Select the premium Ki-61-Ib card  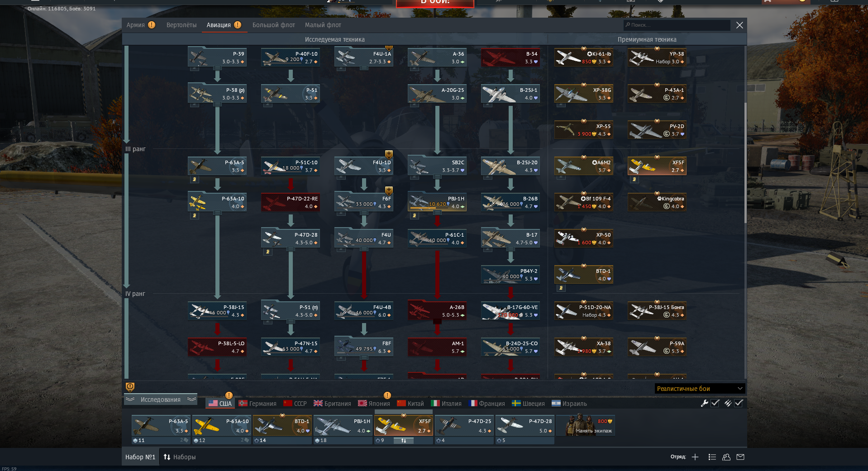[x=584, y=57]
